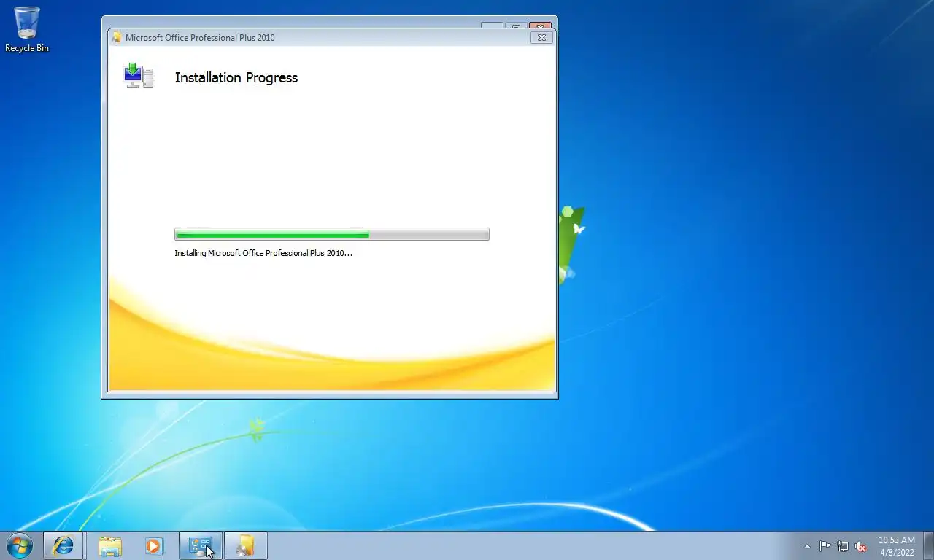Show hidden tray icons arrow
Viewport: 934px width, 560px height.
[x=807, y=546]
